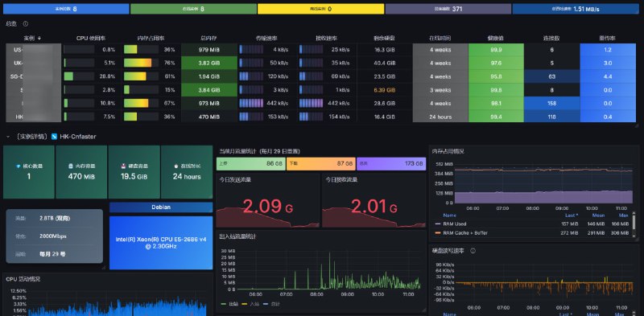This screenshot has height=316, width=644.
Task: Sort the memory legend by Mean
Action: [598, 215]
